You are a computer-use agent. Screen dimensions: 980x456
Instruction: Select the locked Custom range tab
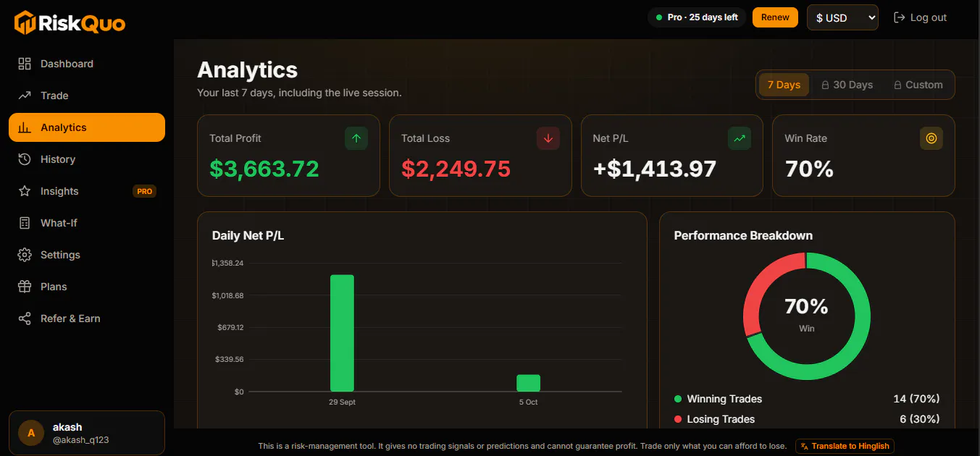coord(918,85)
